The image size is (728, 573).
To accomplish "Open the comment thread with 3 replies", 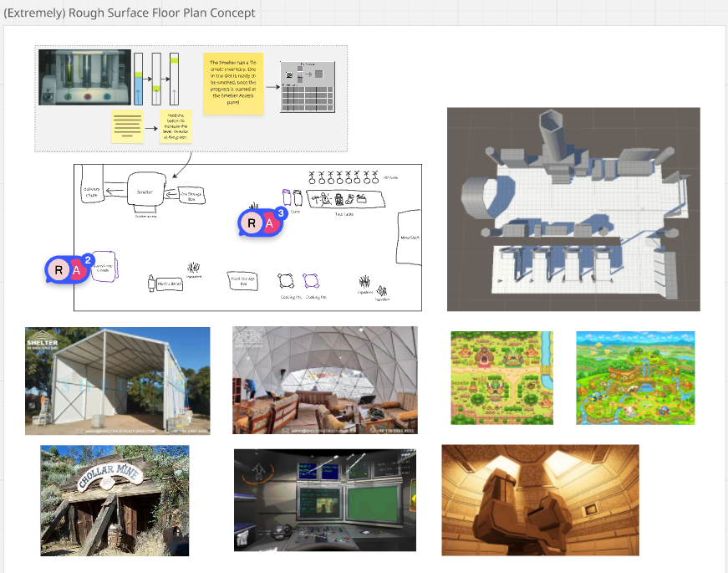I will coord(261,223).
